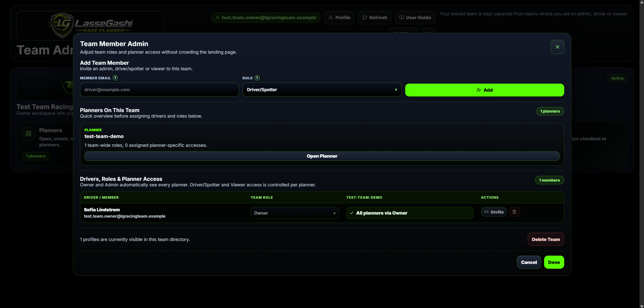Click the TEAM ROLE column header
Image resolution: width=644 pixels, height=308 pixels.
click(x=262, y=198)
